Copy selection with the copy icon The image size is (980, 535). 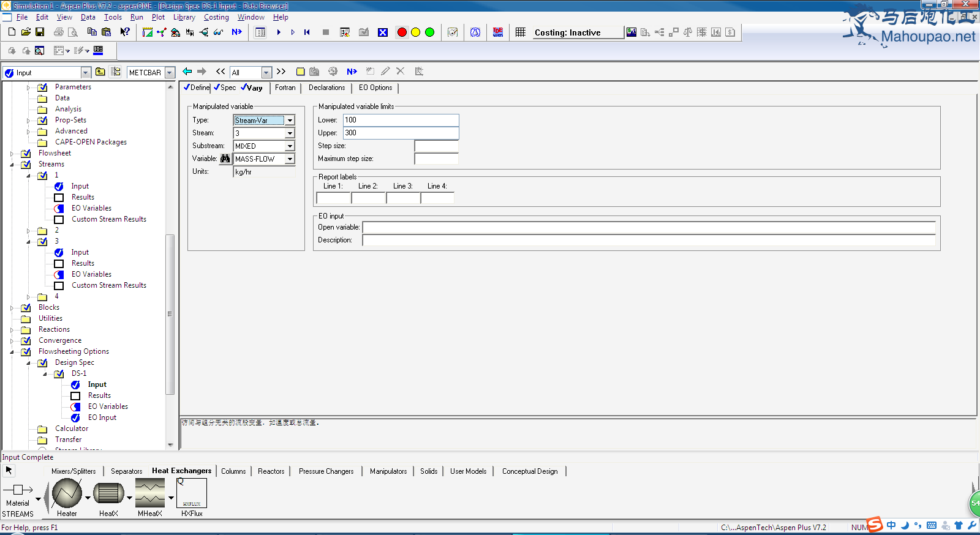point(92,32)
